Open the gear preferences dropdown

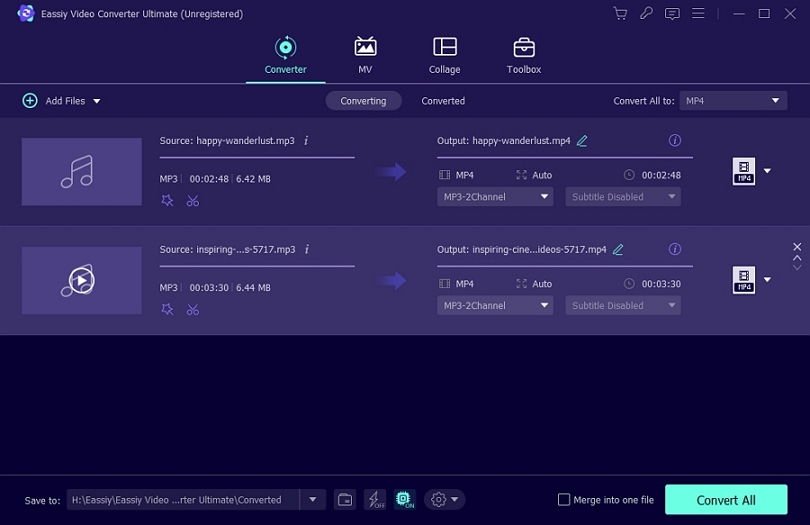coord(444,500)
